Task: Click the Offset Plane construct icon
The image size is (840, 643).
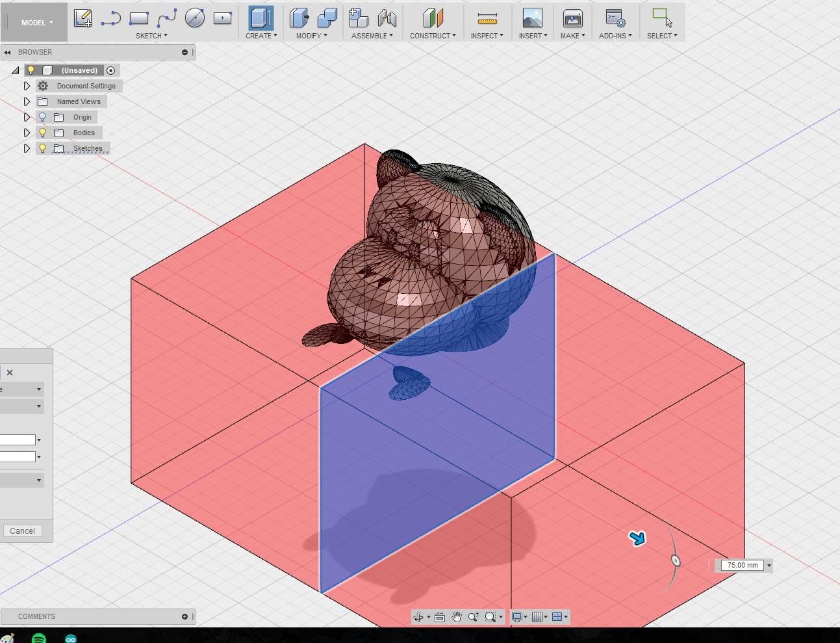Action: 433,18
